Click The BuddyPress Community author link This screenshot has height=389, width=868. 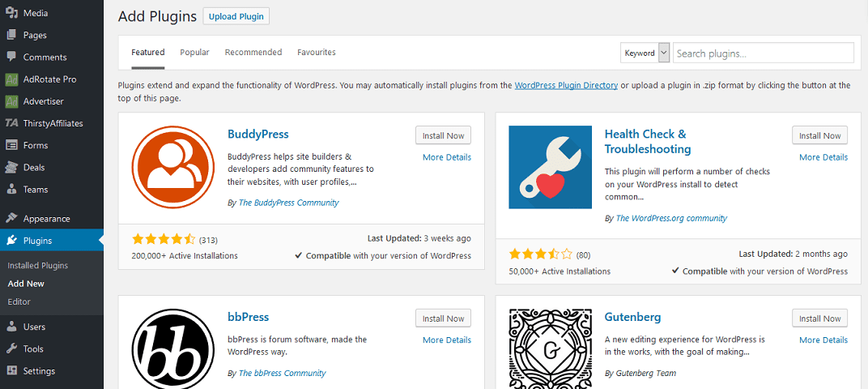coord(288,203)
